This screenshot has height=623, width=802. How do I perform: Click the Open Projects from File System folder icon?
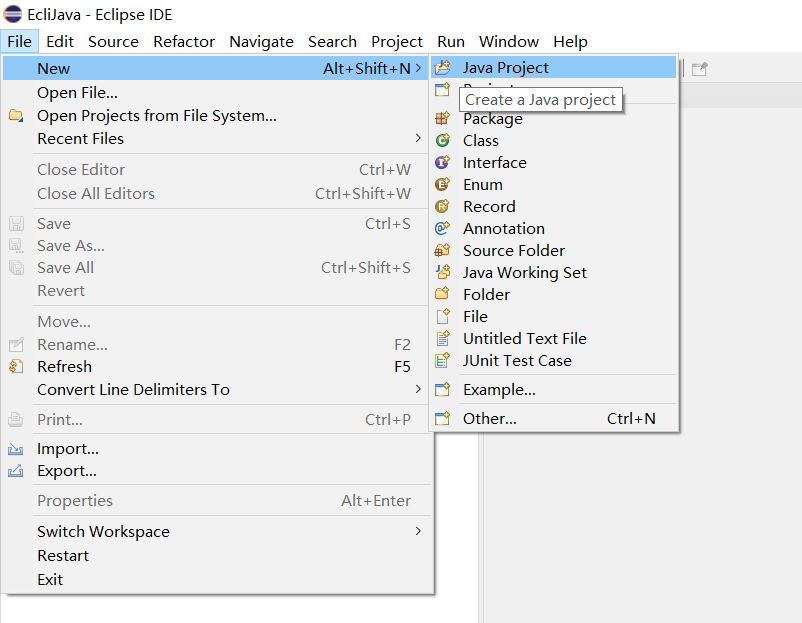click(x=16, y=116)
